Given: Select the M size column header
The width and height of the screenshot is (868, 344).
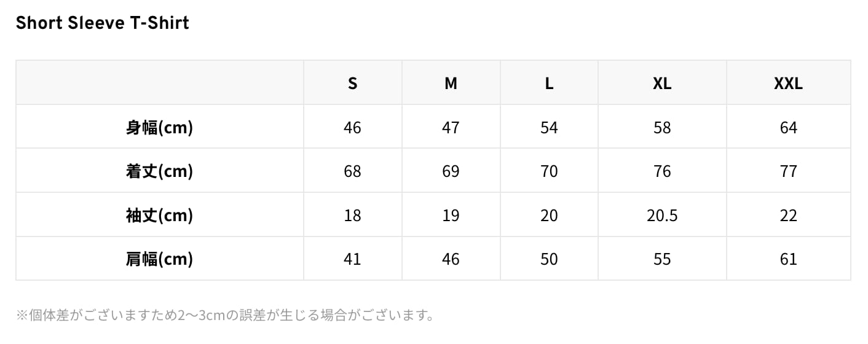Looking at the screenshot, I should pos(451,84).
